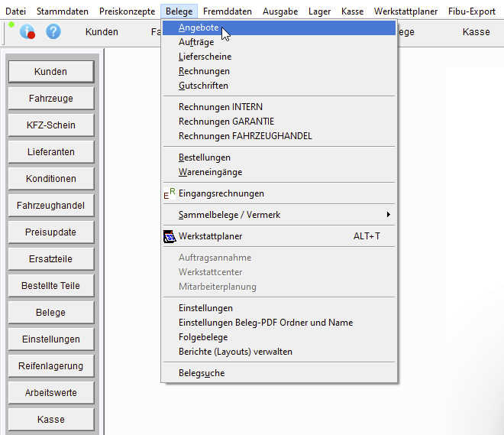Click the Werkstattplaner calendar icon in the menu

(170, 236)
